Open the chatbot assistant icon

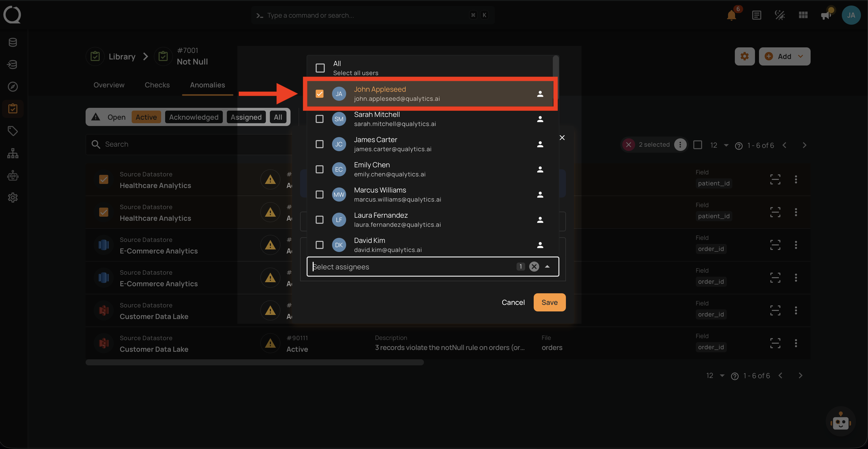pyautogui.click(x=840, y=422)
